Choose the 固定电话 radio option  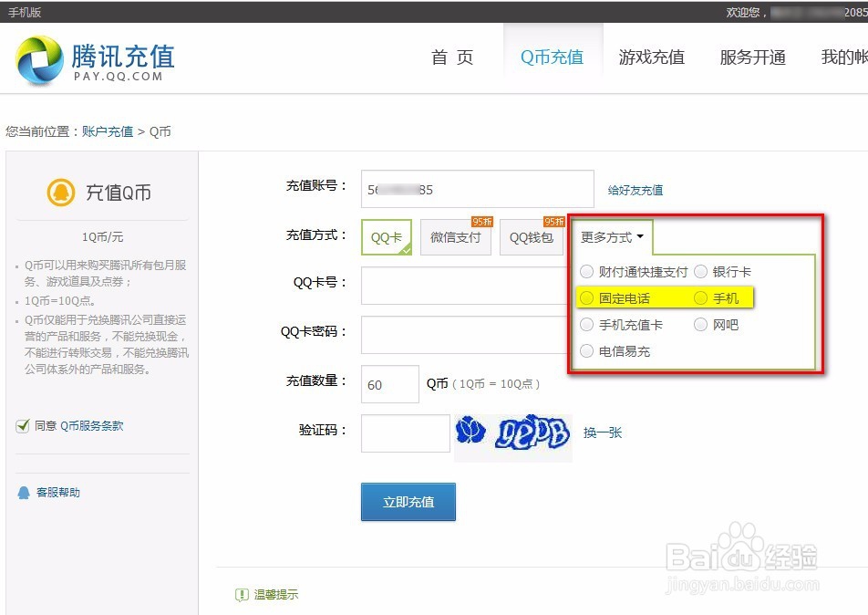click(x=586, y=298)
